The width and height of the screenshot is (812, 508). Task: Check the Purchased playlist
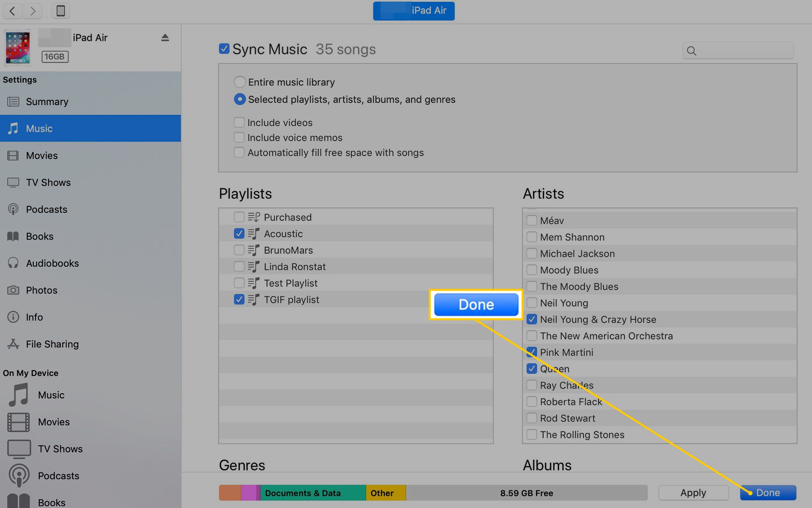coord(239,217)
